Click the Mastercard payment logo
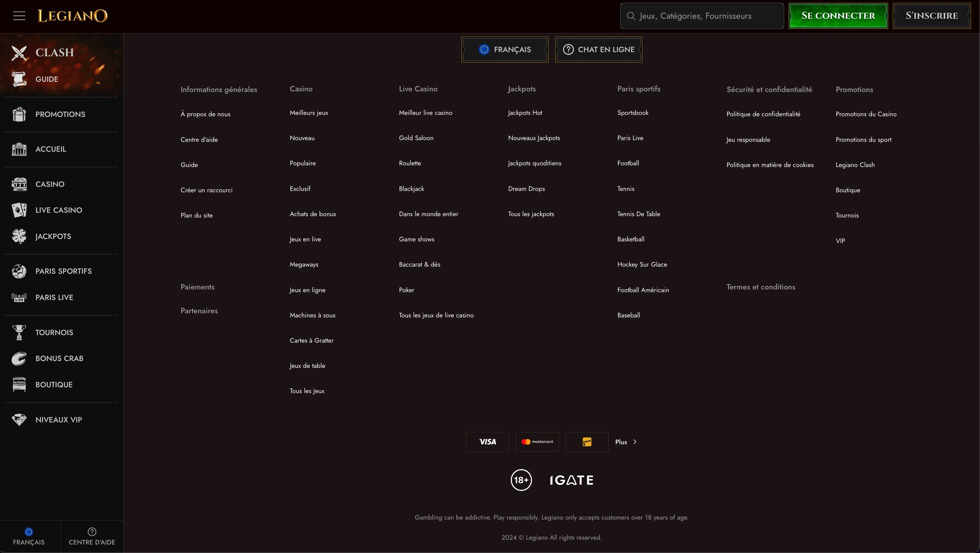This screenshot has height=553, width=980. (x=537, y=442)
